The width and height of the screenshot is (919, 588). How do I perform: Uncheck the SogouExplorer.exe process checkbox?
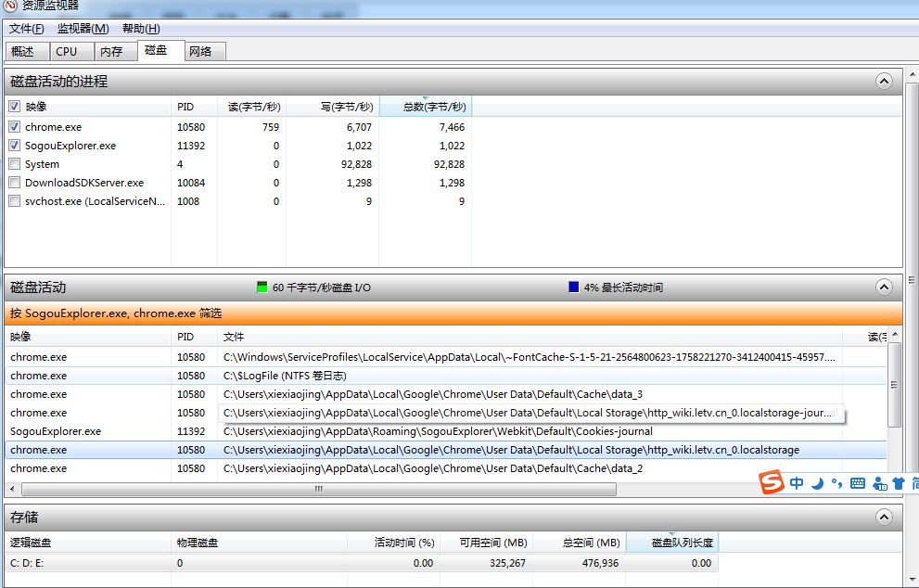pyautogui.click(x=15, y=146)
